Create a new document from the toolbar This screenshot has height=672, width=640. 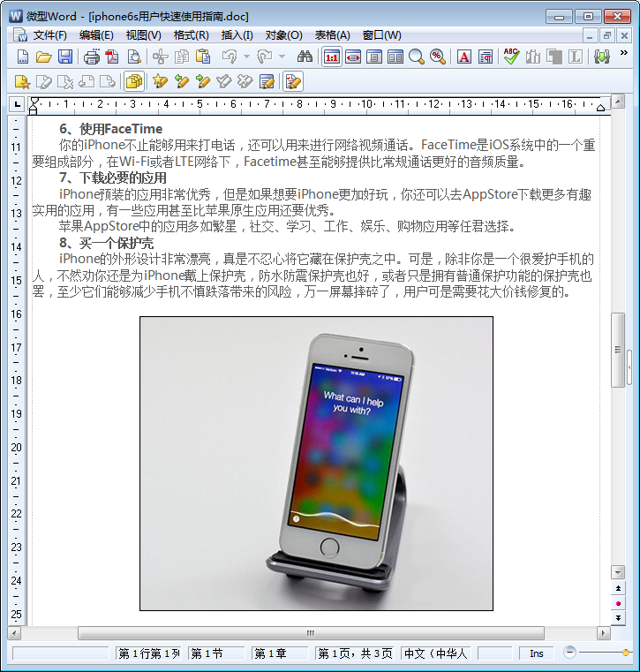pos(22,57)
